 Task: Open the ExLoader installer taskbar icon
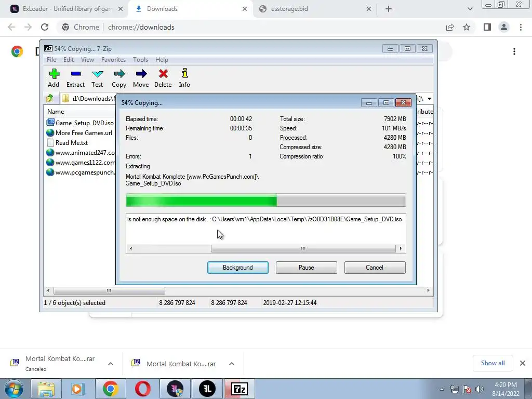pos(175,389)
